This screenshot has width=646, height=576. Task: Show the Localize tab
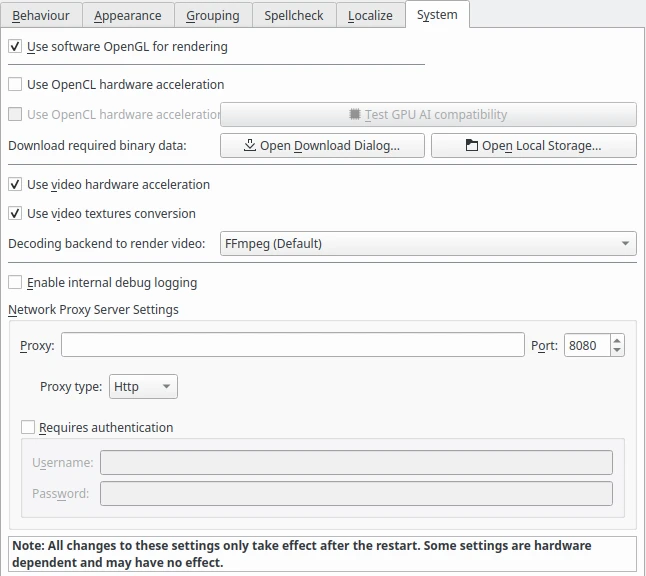pyautogui.click(x=370, y=16)
